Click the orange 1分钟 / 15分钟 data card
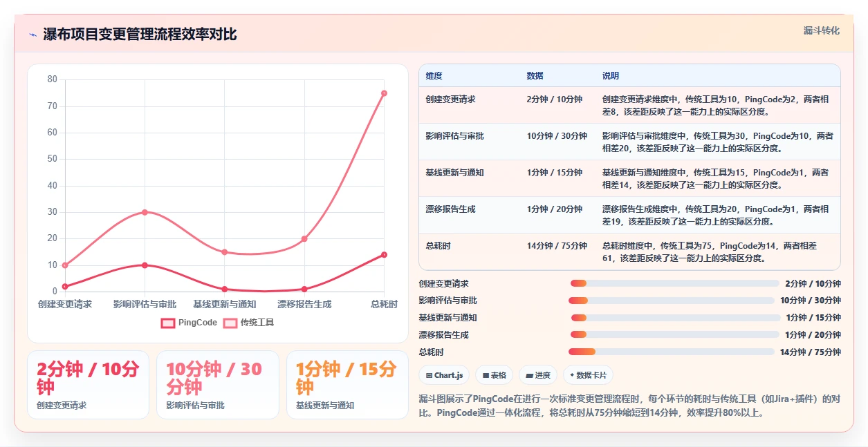The image size is (868, 447). click(347, 385)
